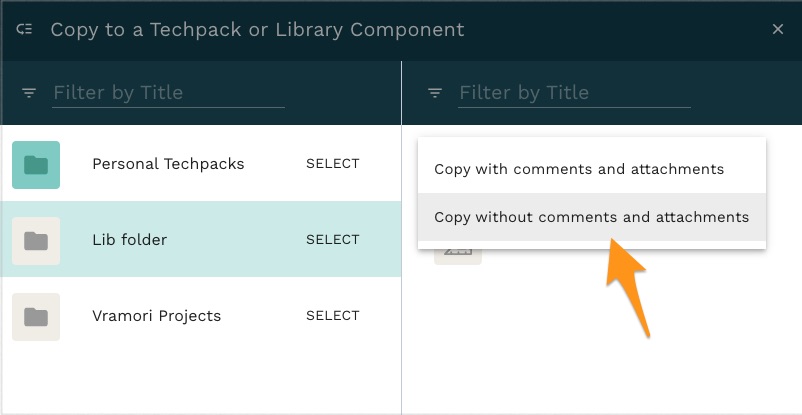Image resolution: width=802 pixels, height=415 pixels.
Task: Close the Copy to Techpack dialog
Action: [777, 30]
